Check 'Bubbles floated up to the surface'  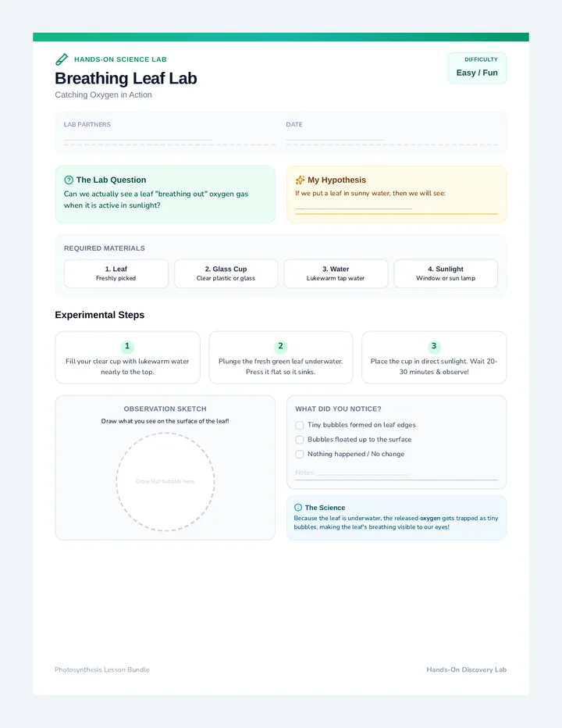click(300, 440)
